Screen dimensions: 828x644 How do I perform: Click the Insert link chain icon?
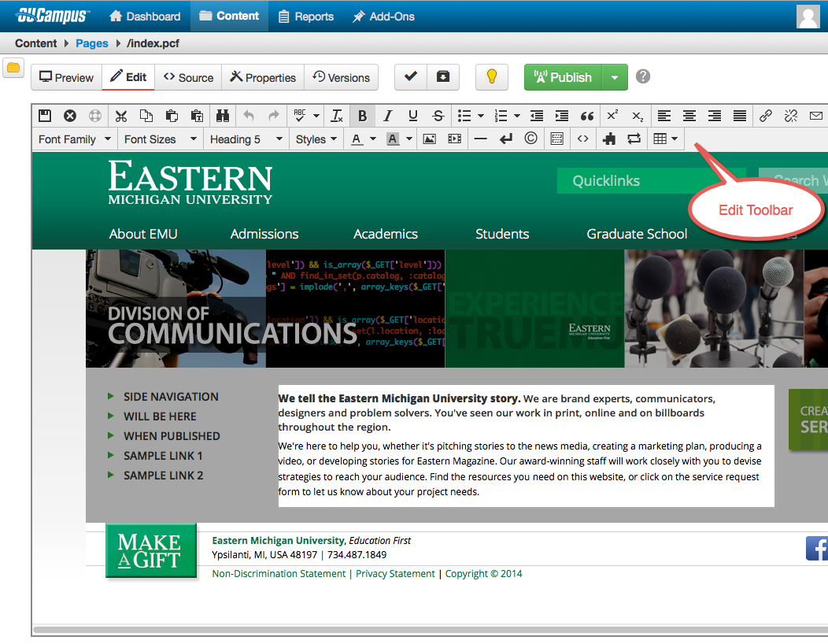pyautogui.click(x=766, y=116)
